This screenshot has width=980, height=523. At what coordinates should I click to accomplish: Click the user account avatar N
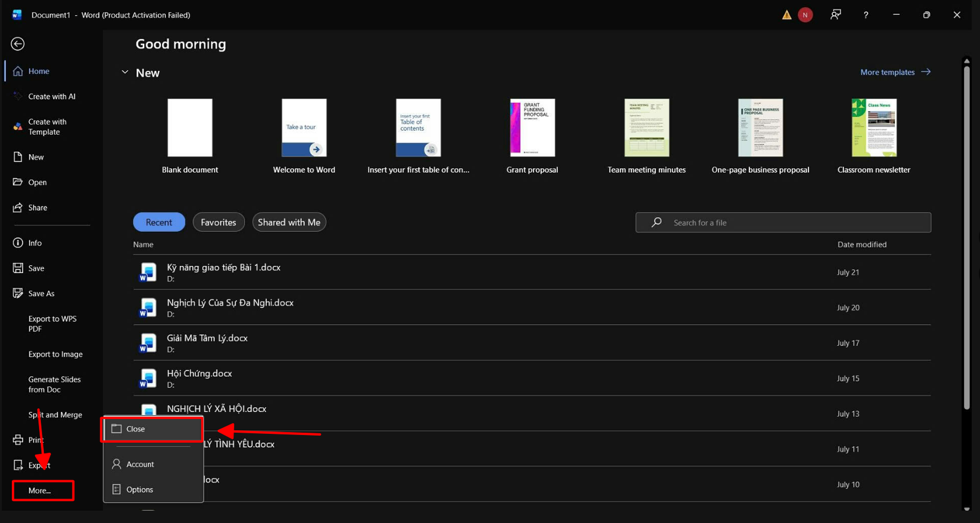(805, 15)
